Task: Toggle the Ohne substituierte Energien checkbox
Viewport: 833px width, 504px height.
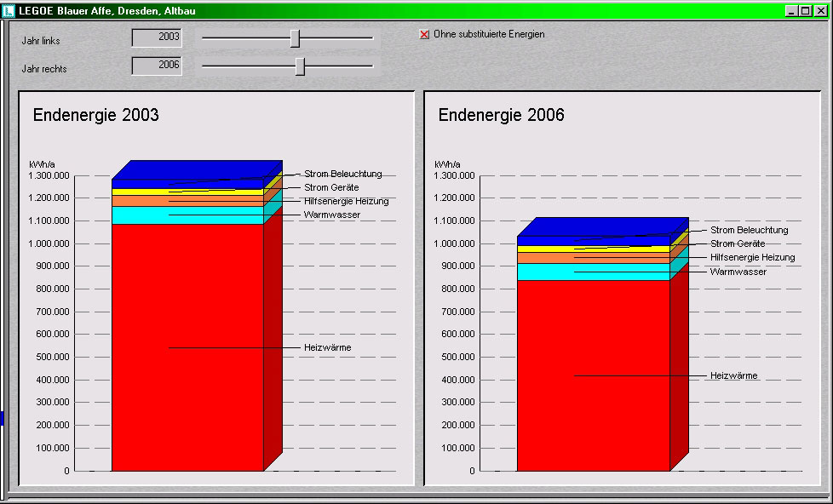Action: pos(425,35)
